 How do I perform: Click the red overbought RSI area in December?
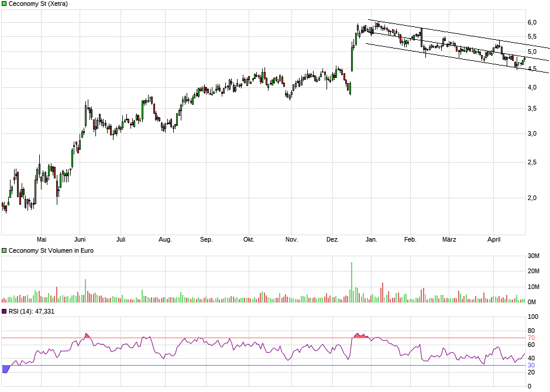(360, 336)
